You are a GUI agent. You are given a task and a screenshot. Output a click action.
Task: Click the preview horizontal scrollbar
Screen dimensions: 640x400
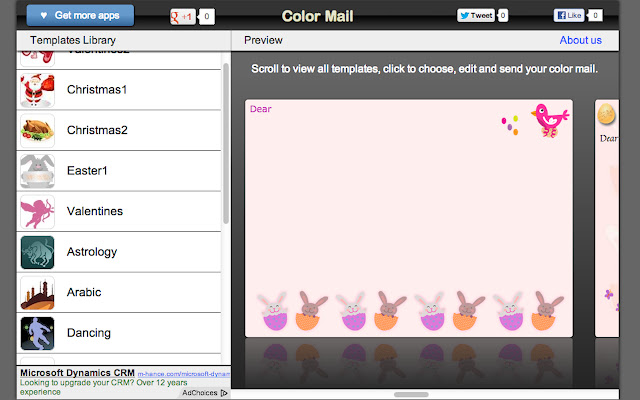pyautogui.click(x=411, y=395)
